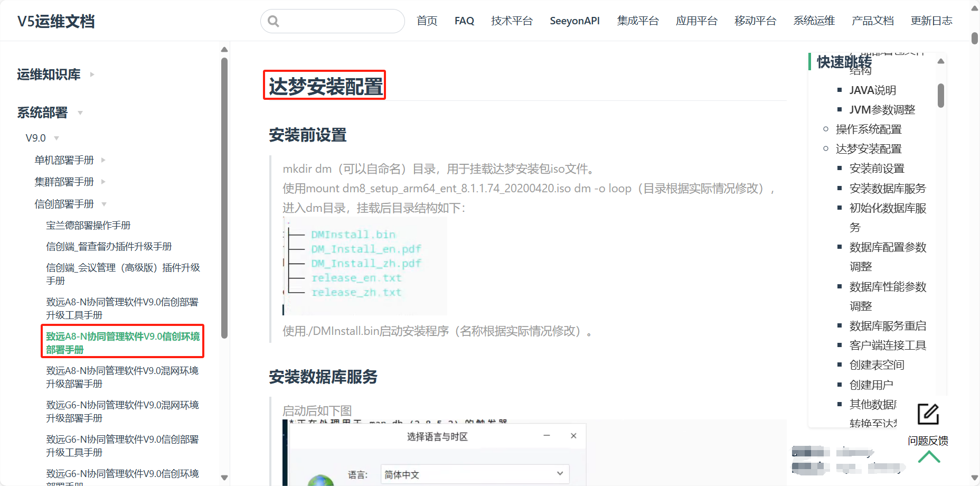The image size is (980, 486).
Task: Click the 问题反馈 feedback label
Action: (928, 441)
